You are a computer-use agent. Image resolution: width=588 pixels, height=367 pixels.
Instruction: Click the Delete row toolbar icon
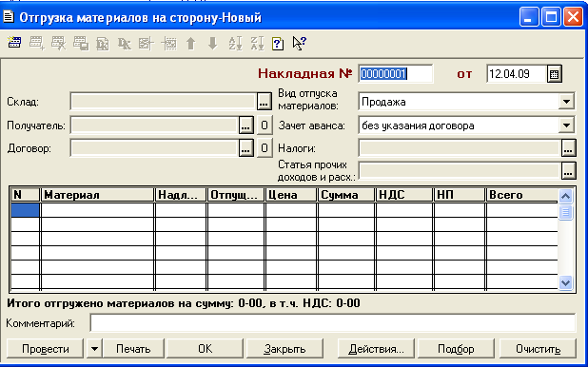(x=58, y=43)
